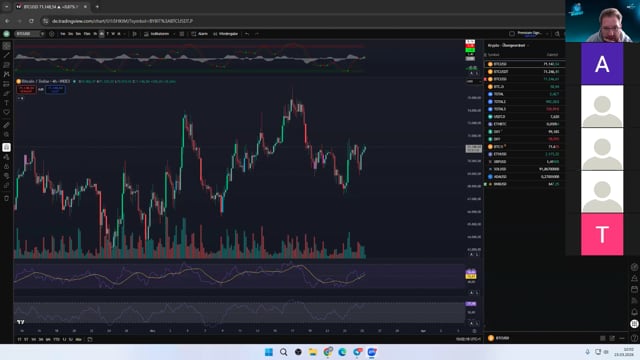
Task: Open the browser tab search dropdown
Action: click(x=7, y=7)
